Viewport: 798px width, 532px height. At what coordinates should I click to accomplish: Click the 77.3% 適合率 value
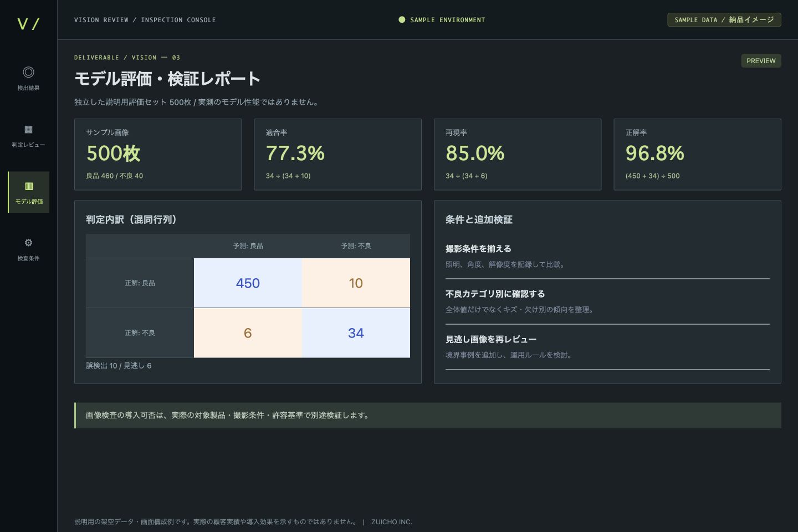[x=295, y=154]
